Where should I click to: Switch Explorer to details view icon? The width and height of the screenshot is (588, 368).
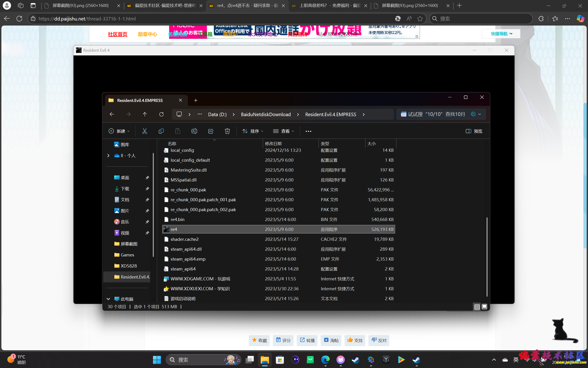pyautogui.click(x=477, y=307)
